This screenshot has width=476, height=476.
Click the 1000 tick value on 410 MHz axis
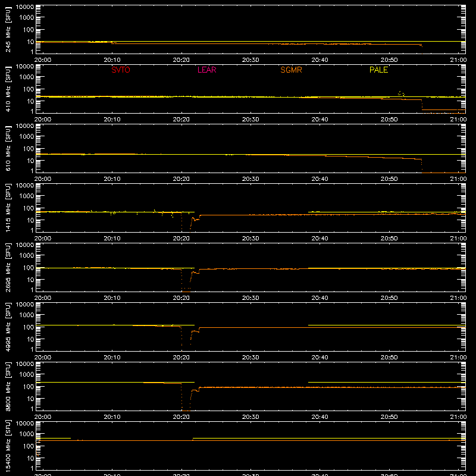click(27, 77)
